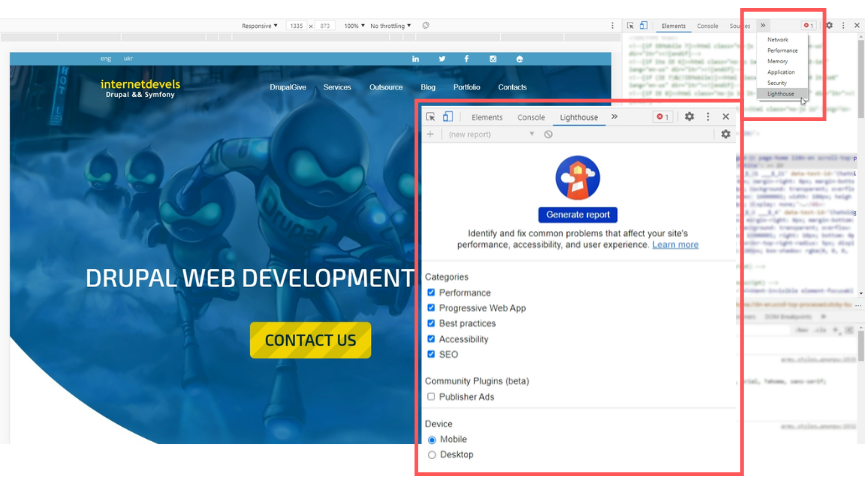
Task: Open Services in site navigation
Action: click(x=337, y=87)
